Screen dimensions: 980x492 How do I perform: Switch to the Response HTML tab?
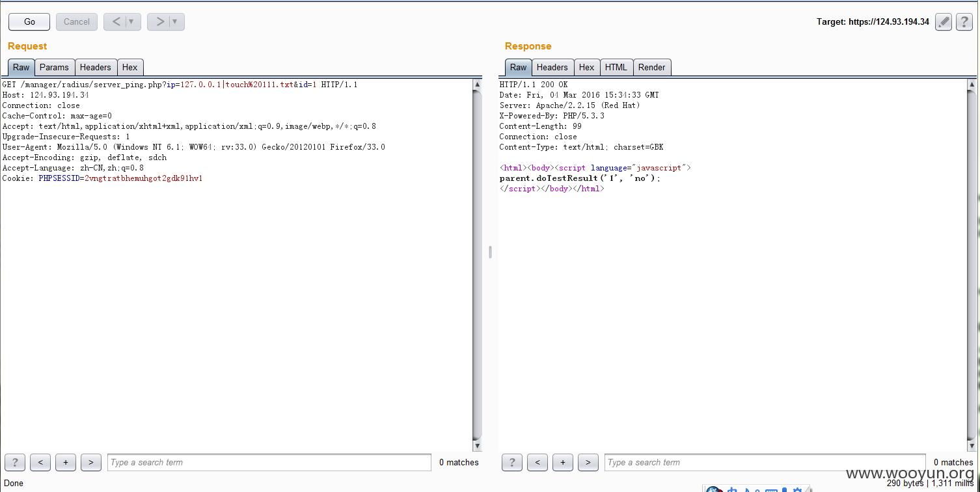(x=616, y=67)
